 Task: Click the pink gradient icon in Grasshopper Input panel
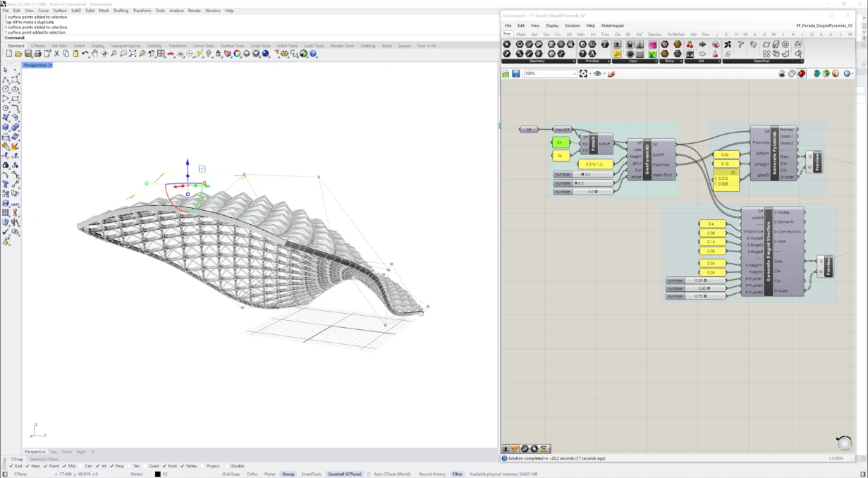tap(652, 44)
